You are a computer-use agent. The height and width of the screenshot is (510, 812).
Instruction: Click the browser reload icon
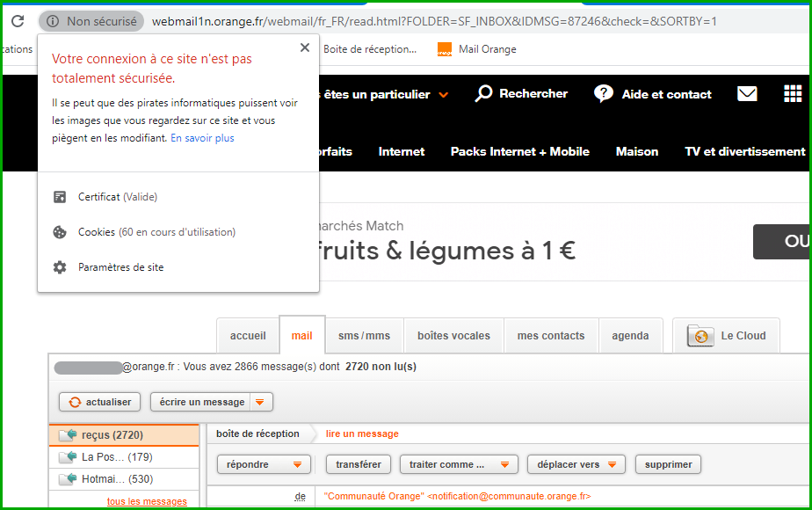pyautogui.click(x=18, y=21)
